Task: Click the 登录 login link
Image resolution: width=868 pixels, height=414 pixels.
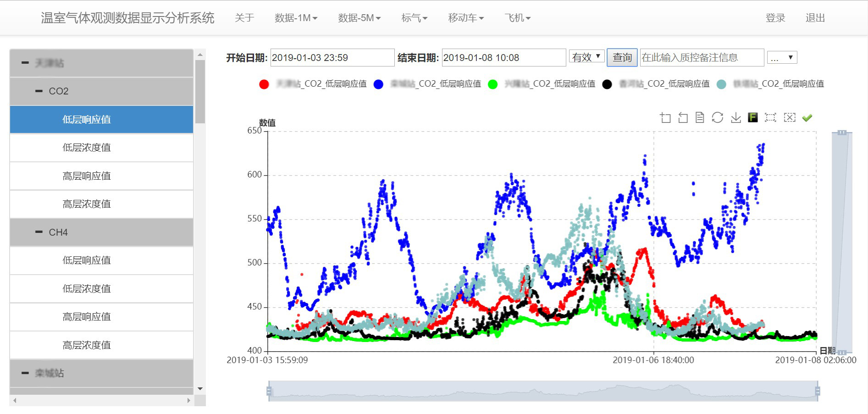Action: (x=775, y=18)
